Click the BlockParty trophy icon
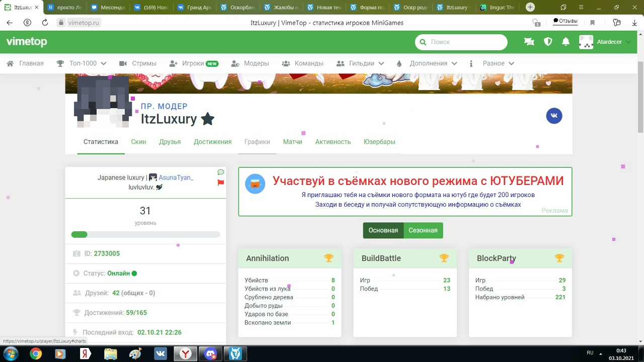 pos(559,258)
